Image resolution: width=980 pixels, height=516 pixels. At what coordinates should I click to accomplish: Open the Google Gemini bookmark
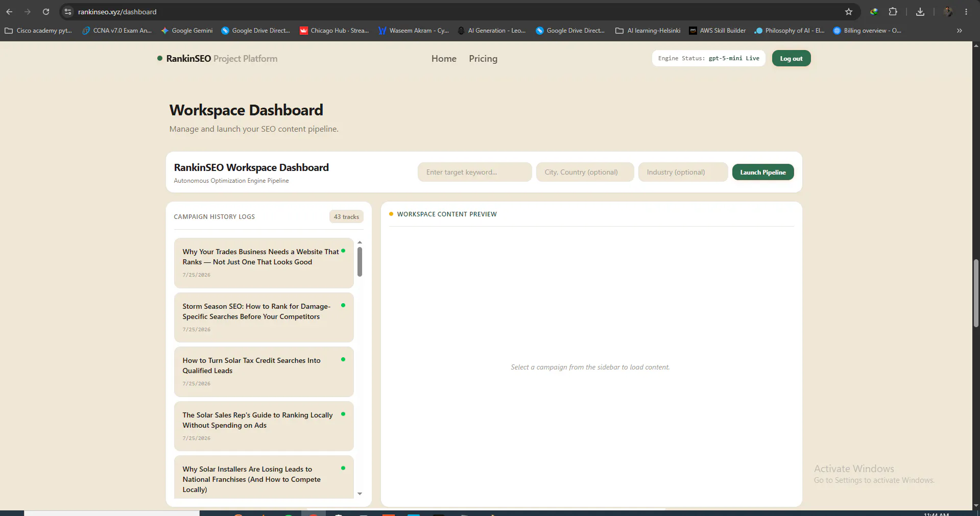click(187, 31)
